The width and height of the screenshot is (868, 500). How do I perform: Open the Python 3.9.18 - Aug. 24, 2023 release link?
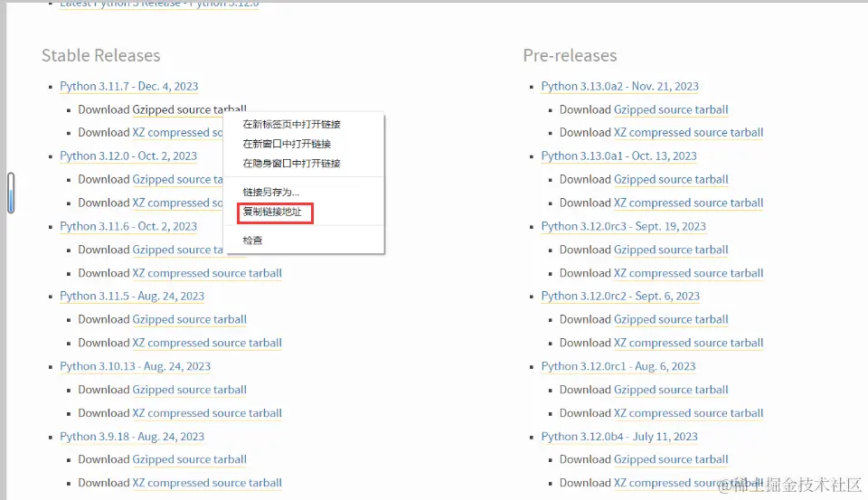132,437
